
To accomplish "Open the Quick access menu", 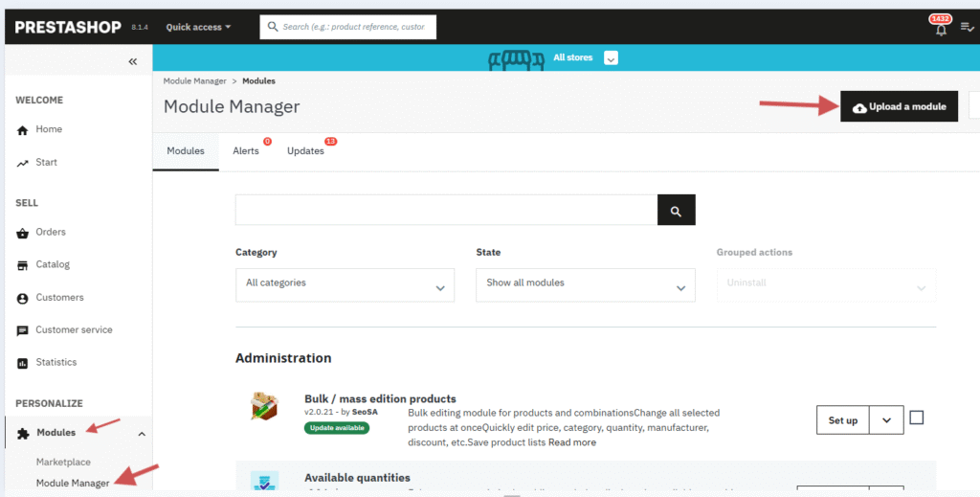I will pos(198,27).
